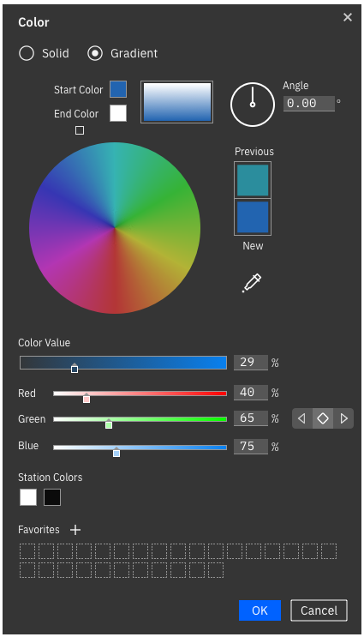Click the first empty Favorites slot
This screenshot has width=364, height=637.
[27, 551]
